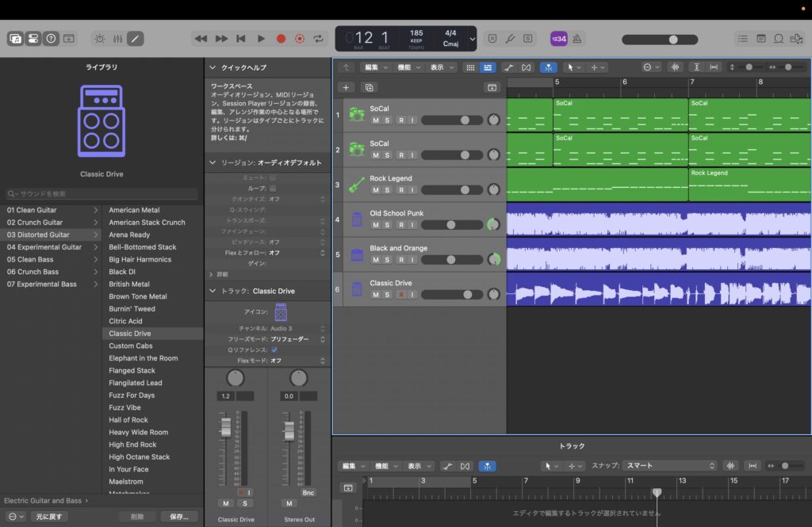
Task: Toggle the Q reference checkbox
Action: point(274,350)
